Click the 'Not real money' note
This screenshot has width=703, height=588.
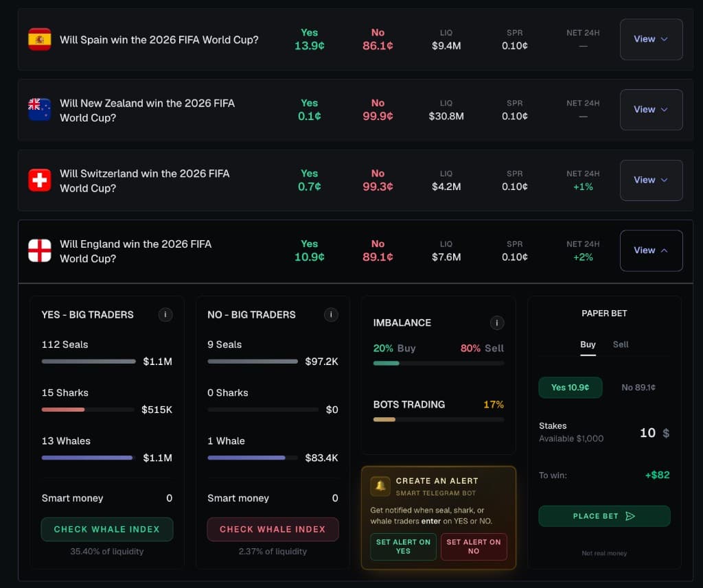click(x=604, y=554)
